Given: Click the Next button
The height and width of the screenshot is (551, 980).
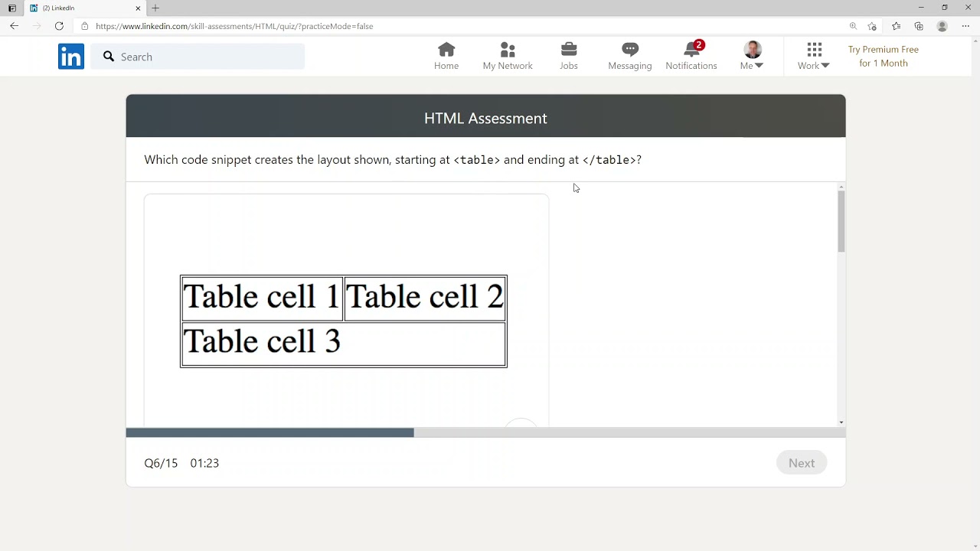Looking at the screenshot, I should coord(802,463).
